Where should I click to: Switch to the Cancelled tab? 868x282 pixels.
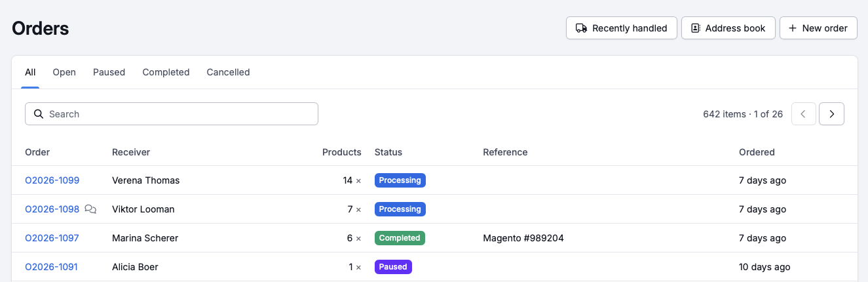228,72
